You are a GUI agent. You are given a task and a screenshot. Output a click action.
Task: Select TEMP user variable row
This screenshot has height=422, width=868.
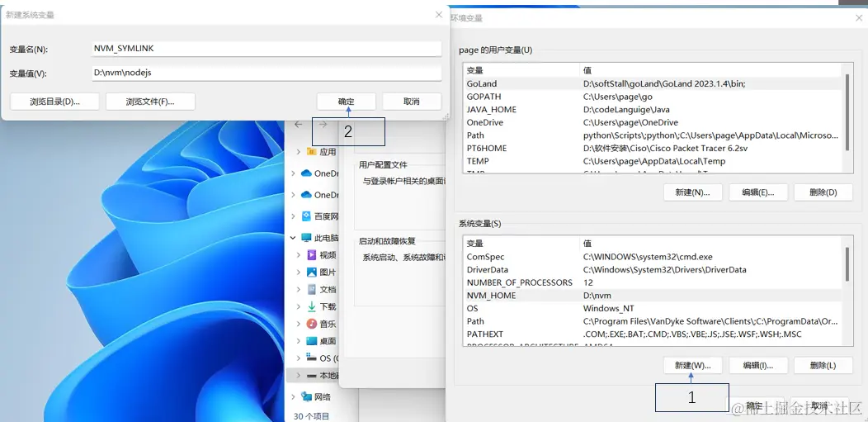pyautogui.click(x=653, y=161)
